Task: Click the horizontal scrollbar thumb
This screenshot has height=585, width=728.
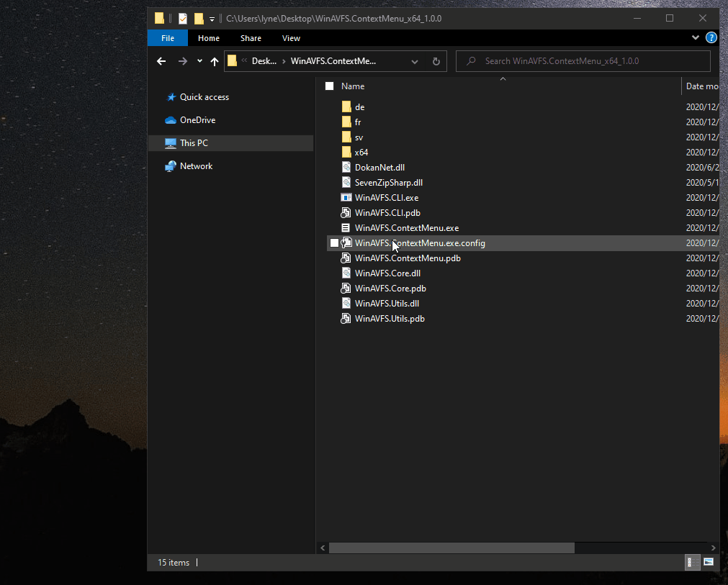Action: tap(451, 548)
